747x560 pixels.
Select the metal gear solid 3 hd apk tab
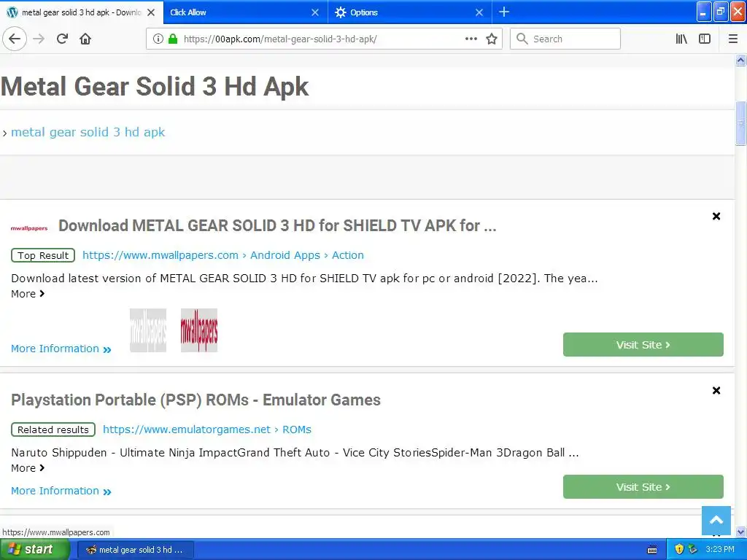(x=82, y=12)
